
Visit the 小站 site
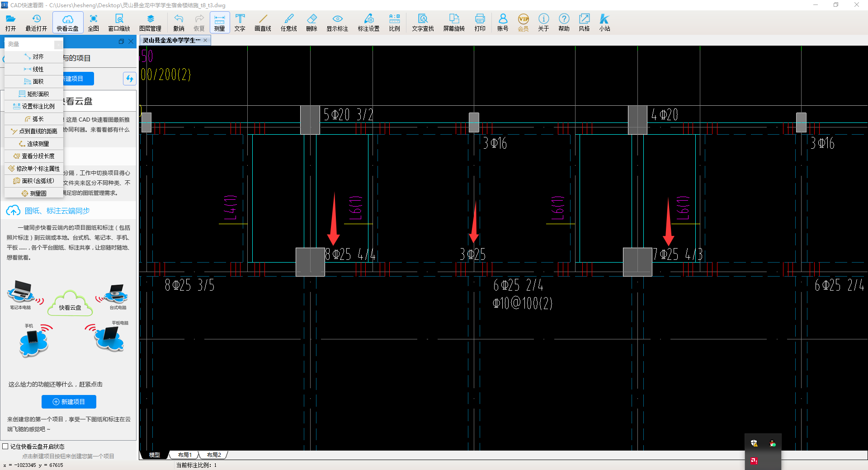click(x=604, y=23)
